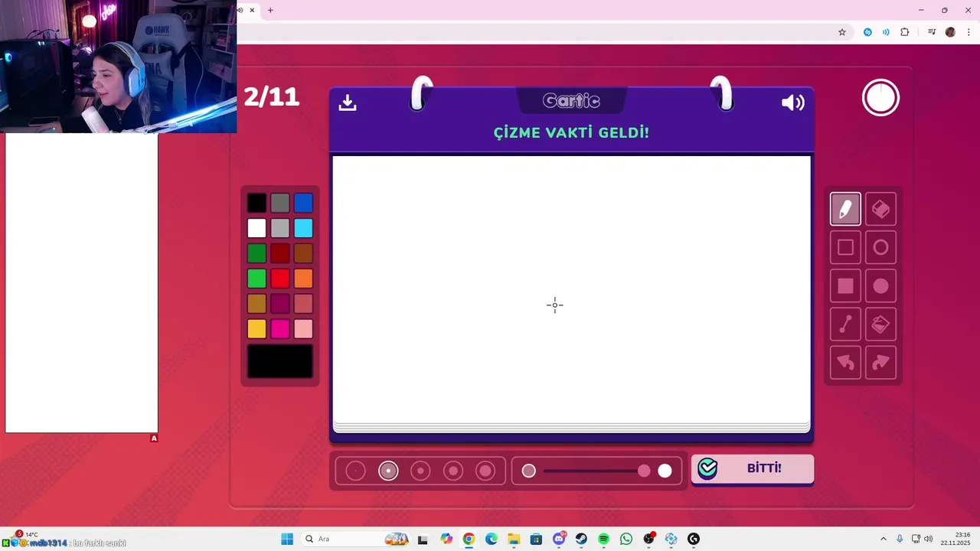
Task: Open Logitech G HUB from the taskbar
Action: (694, 539)
